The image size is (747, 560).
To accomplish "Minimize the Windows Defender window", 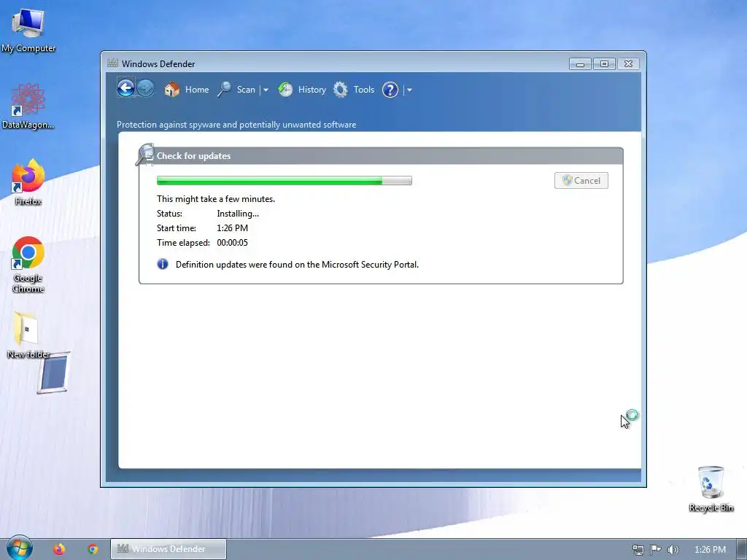I will click(580, 64).
